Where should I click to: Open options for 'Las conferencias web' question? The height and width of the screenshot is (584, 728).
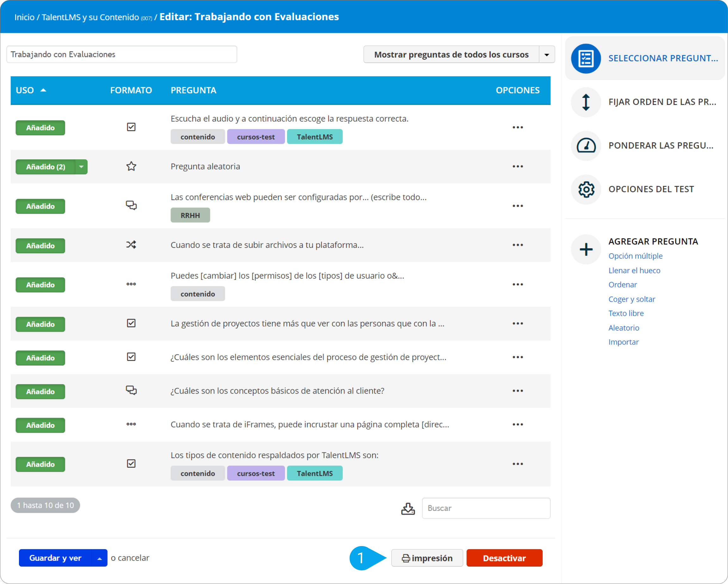pos(517,206)
